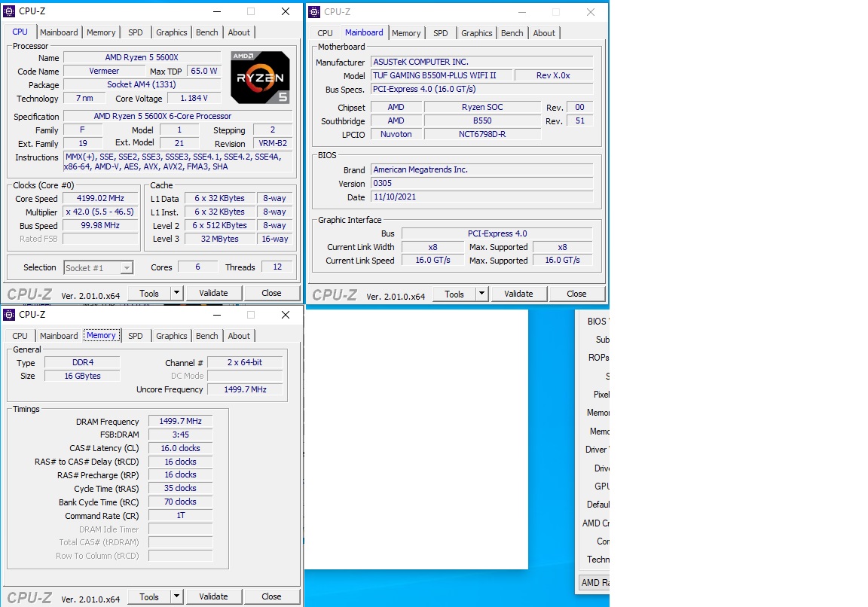This screenshot has height=607, width=868.
Task: Click the DRAM Frequency value 1499.7 MHz
Action: click(x=181, y=421)
